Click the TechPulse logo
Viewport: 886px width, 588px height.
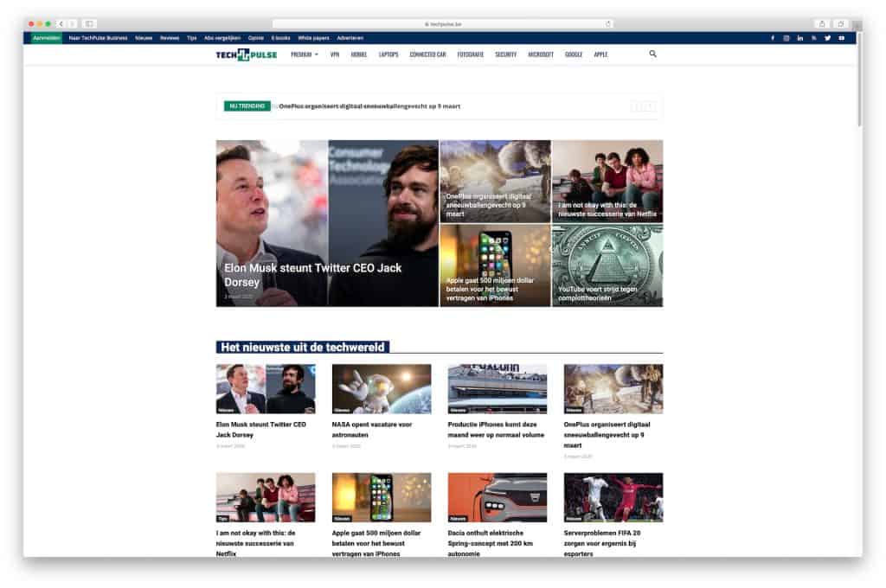pos(247,54)
